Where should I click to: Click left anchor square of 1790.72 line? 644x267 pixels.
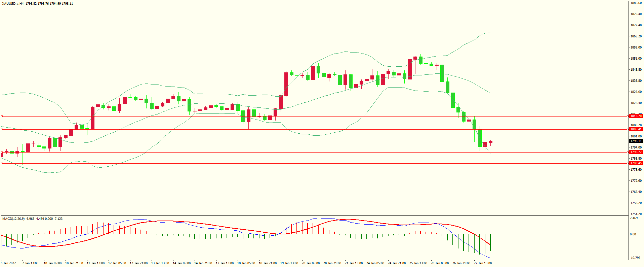pos(2,152)
